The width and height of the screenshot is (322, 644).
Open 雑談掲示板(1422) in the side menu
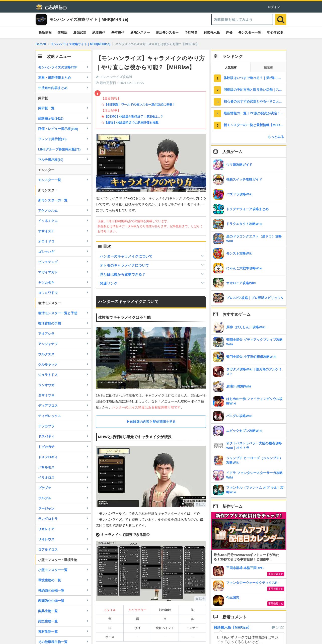[63, 118]
